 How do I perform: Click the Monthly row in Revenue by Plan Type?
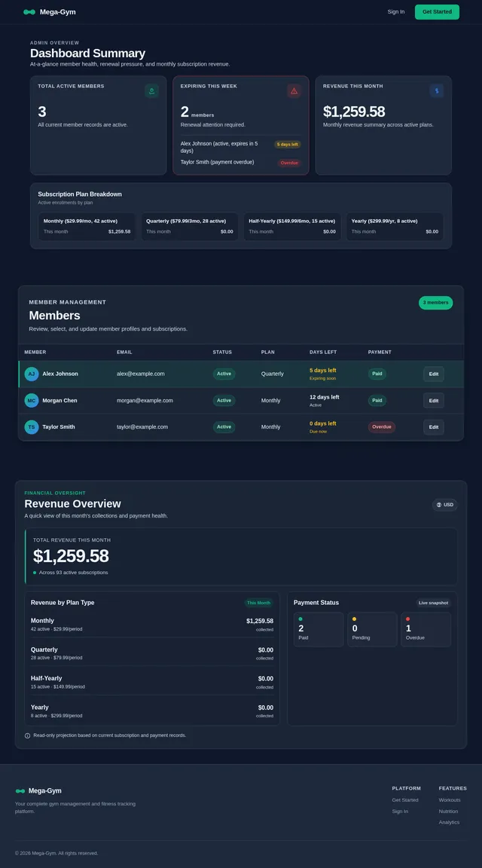(152, 625)
